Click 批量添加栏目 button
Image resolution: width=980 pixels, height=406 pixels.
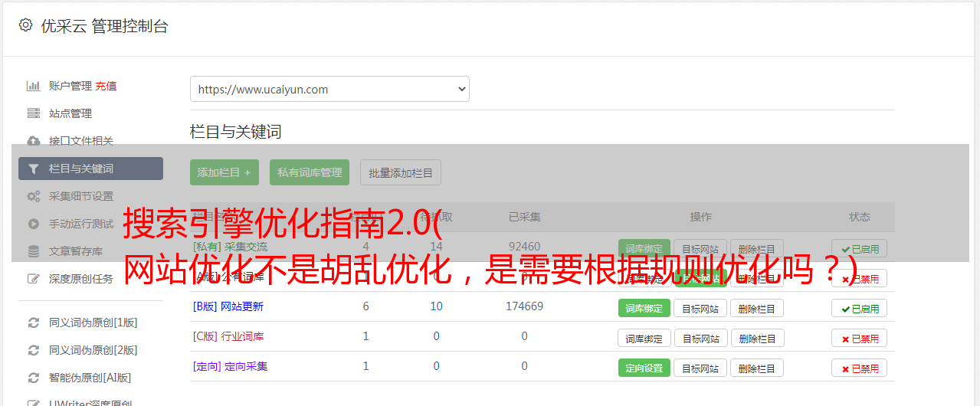click(x=401, y=172)
